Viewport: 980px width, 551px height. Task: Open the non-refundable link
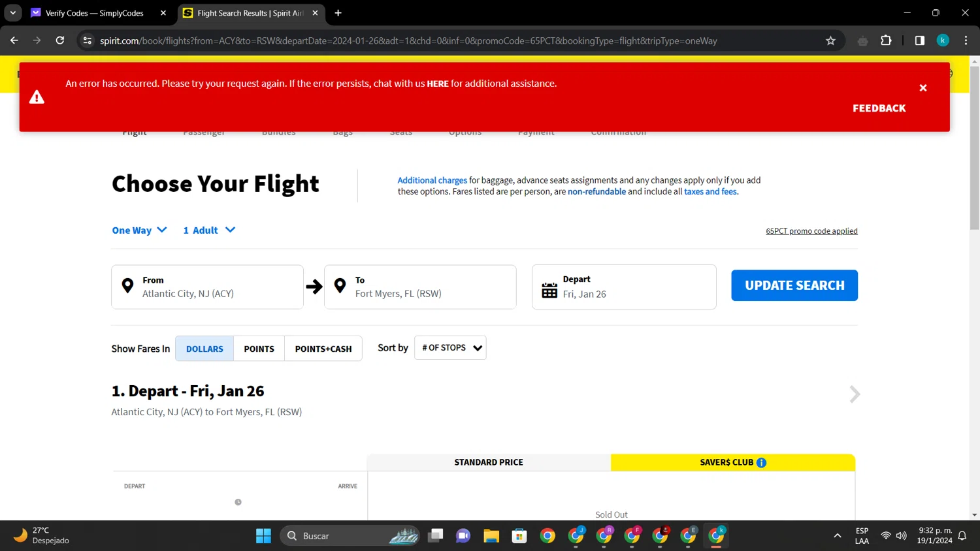(x=596, y=191)
